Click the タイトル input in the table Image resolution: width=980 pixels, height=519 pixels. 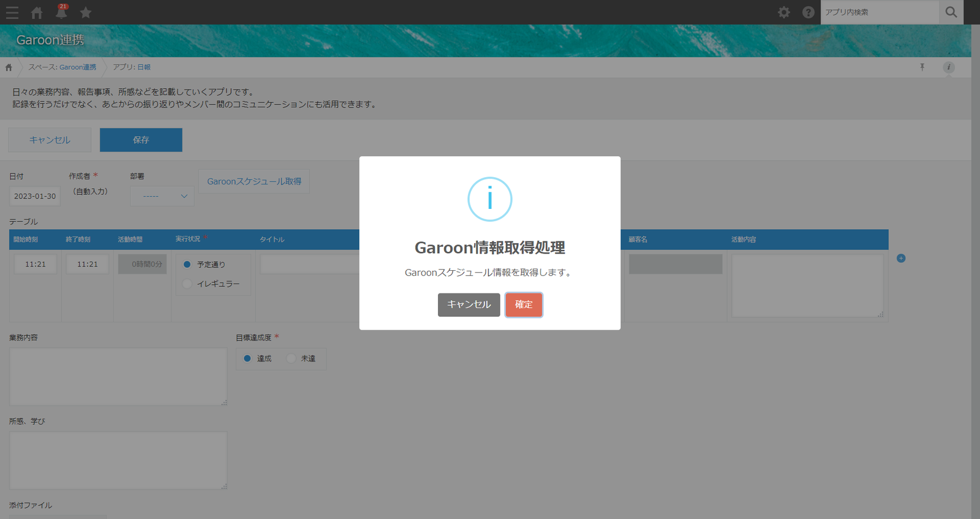click(x=310, y=264)
